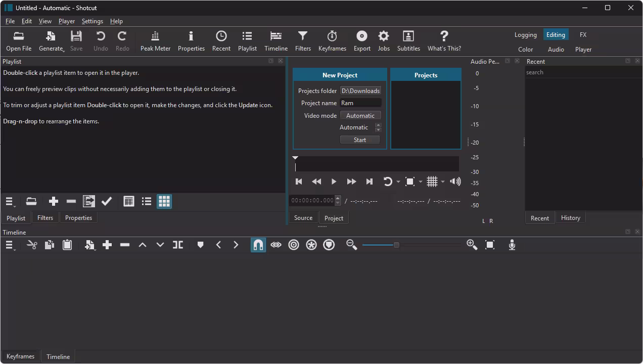Image resolution: width=643 pixels, height=364 pixels.
Task: Switch to the Audio layout
Action: coord(556,50)
